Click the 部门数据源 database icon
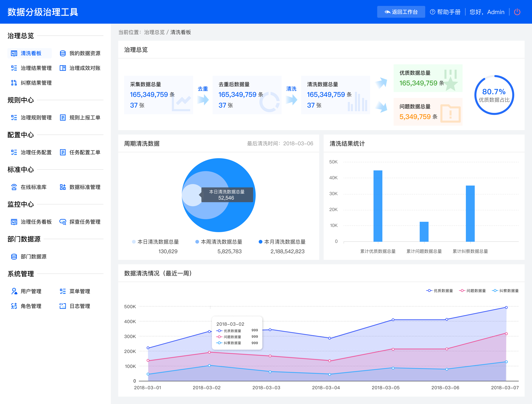 point(14,257)
